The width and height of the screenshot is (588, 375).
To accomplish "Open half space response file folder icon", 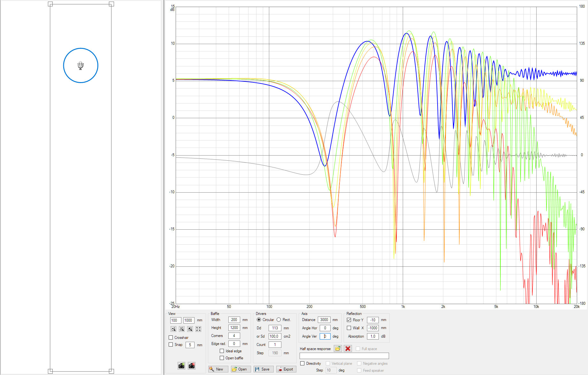I will [338, 348].
